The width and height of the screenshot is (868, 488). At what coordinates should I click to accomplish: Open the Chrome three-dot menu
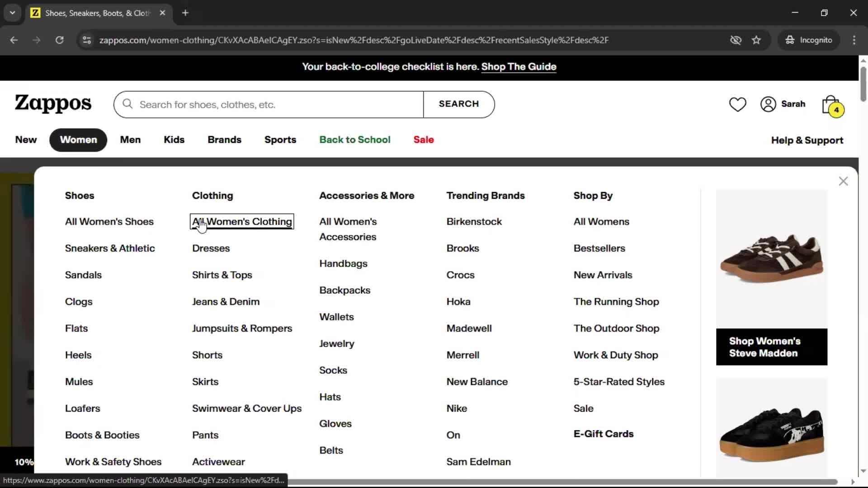(854, 40)
